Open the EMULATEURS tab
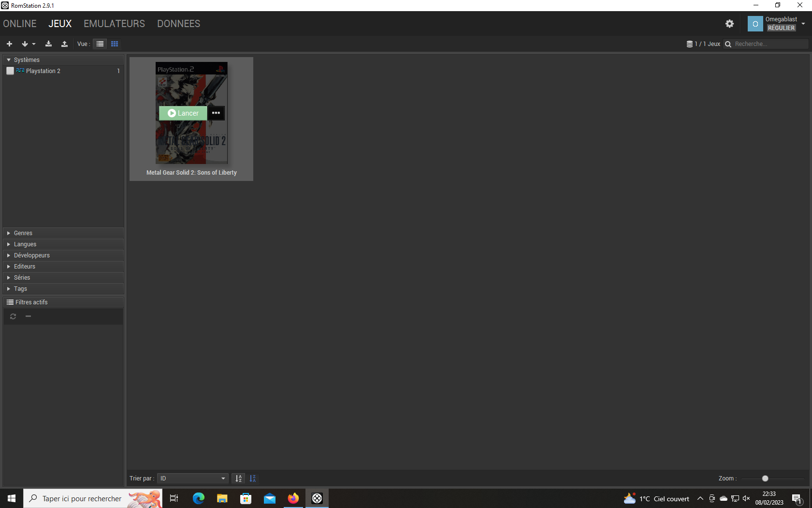The image size is (812, 508). pyautogui.click(x=114, y=24)
